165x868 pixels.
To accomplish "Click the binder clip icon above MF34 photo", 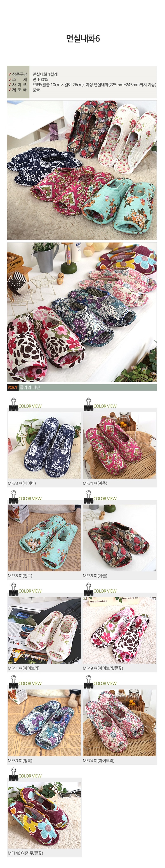I will tap(88, 404).
